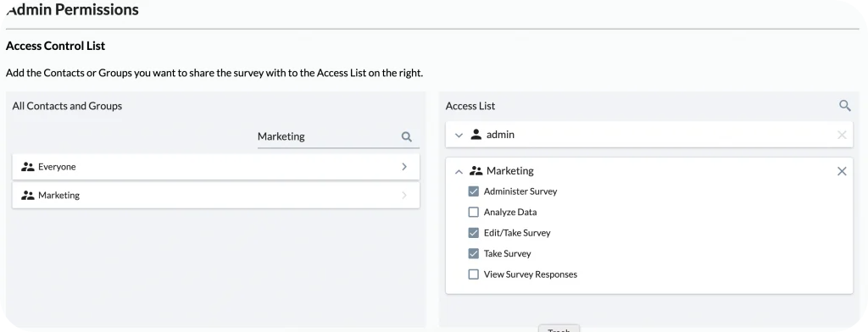Remove admin entry using its X icon
This screenshot has width=868, height=332.
click(842, 135)
